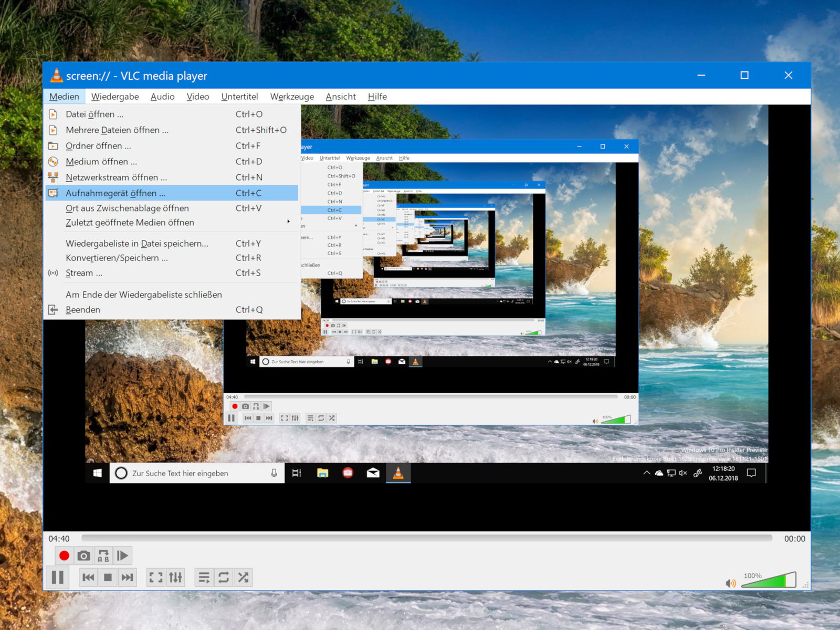Mute audio using speaker icon

pyautogui.click(x=730, y=583)
